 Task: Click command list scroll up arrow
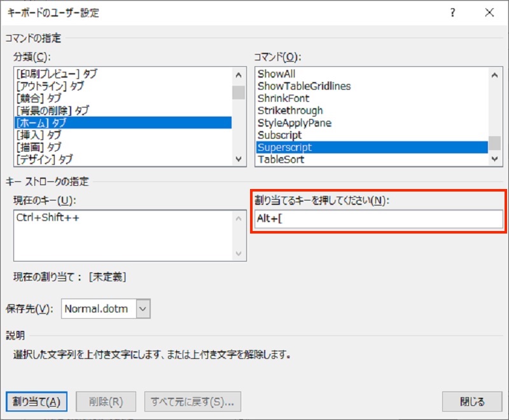coord(494,75)
